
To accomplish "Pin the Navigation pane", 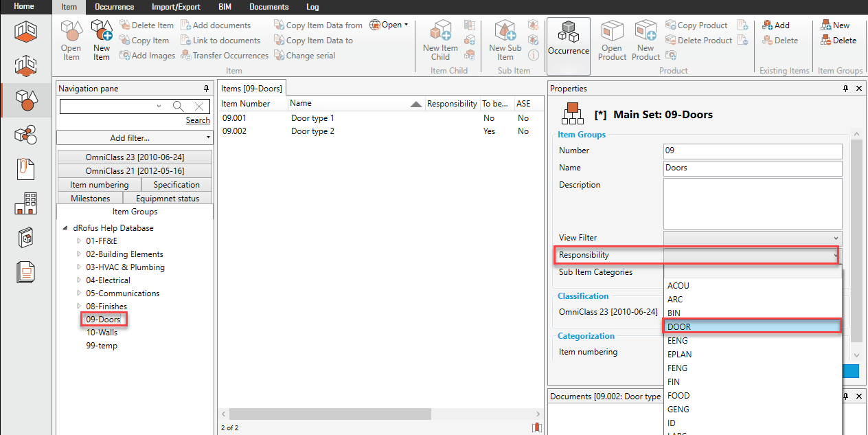I will click(x=206, y=89).
